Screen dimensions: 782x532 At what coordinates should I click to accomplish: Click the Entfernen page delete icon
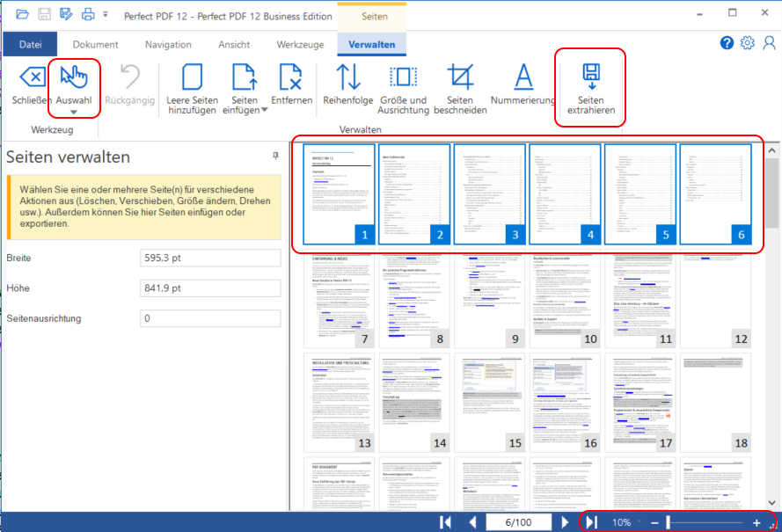(x=291, y=79)
